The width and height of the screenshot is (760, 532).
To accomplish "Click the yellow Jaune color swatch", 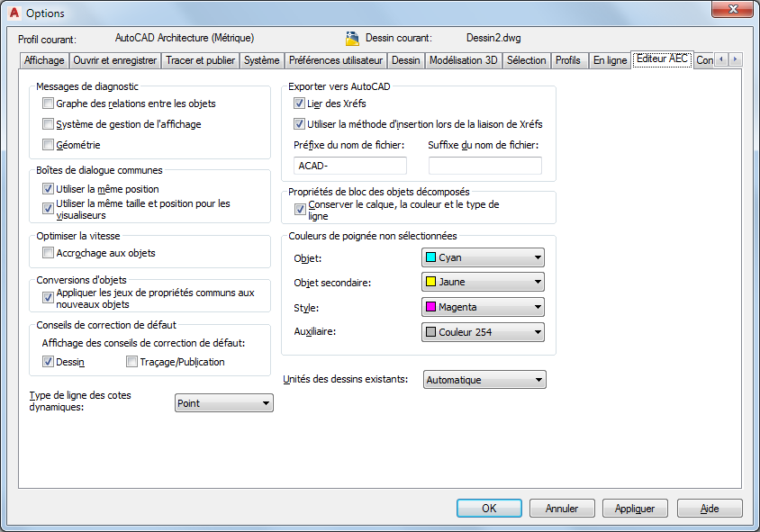I will point(430,282).
